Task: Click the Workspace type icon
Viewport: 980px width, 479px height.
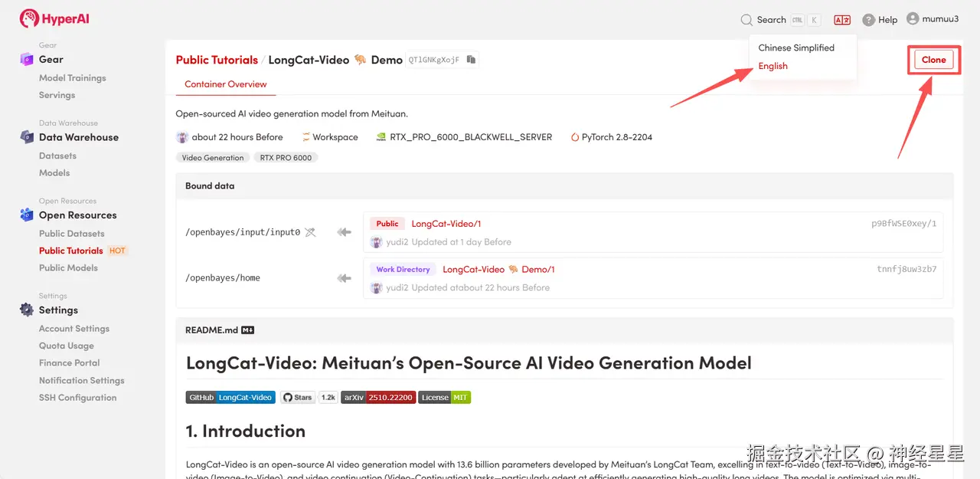Action: point(305,137)
